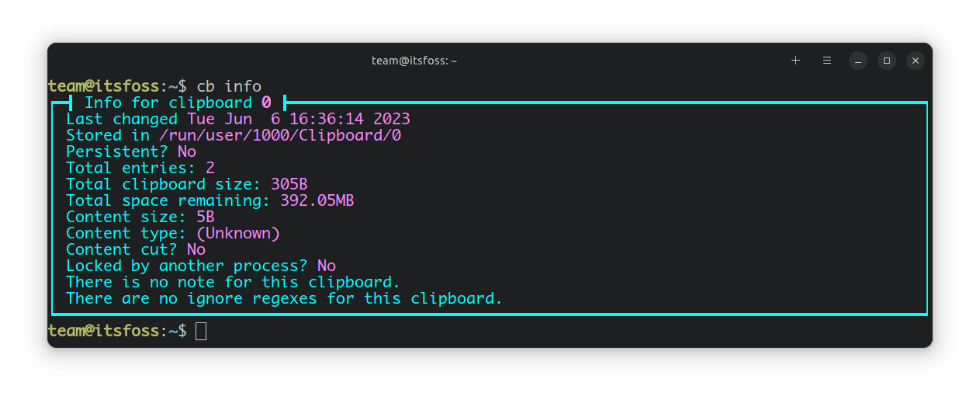Click the path /run/user/1000/Clipboard/0
This screenshot has width=980, height=400.
coord(279,135)
